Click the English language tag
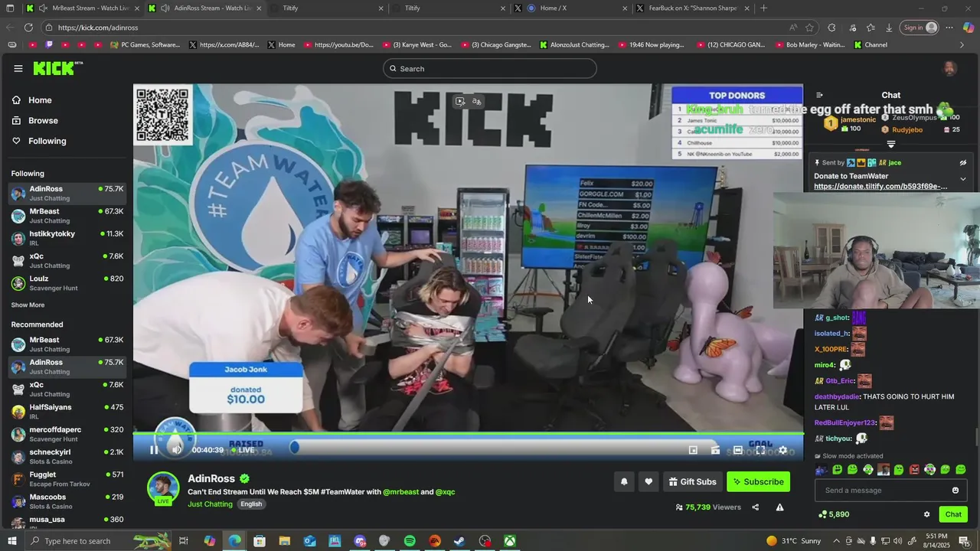This screenshot has width=980, height=551. pos(251,504)
